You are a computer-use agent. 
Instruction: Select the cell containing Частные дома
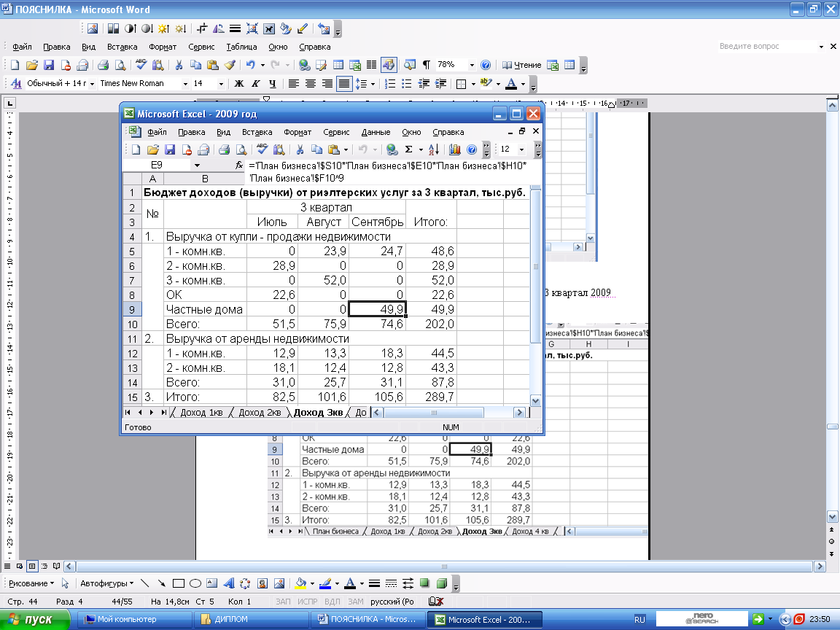[x=205, y=309]
